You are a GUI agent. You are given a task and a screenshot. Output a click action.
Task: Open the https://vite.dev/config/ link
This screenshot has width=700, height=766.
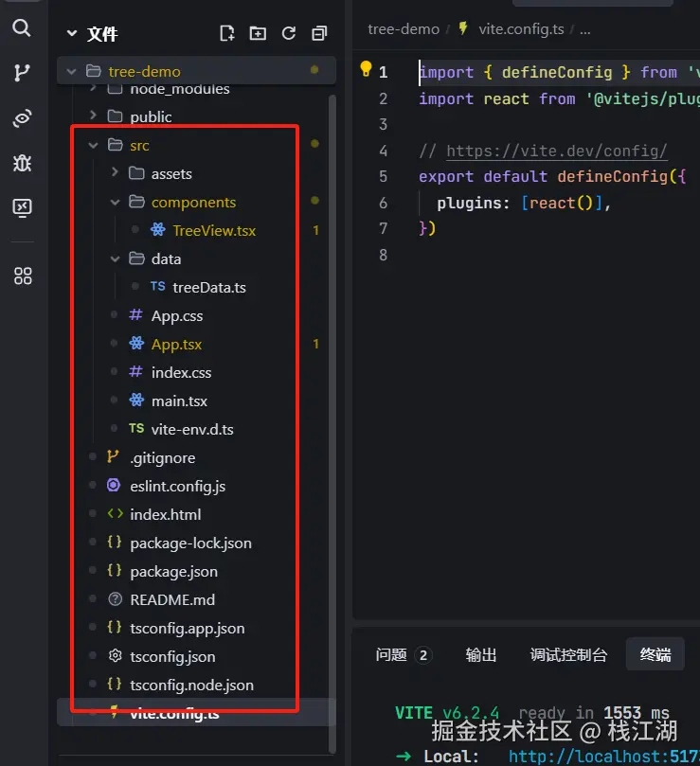[556, 151]
